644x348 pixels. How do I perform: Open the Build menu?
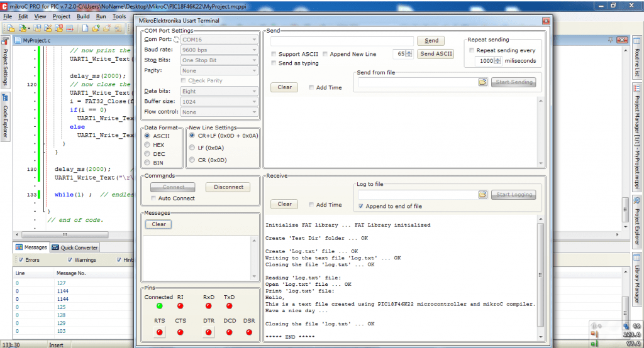(x=82, y=16)
